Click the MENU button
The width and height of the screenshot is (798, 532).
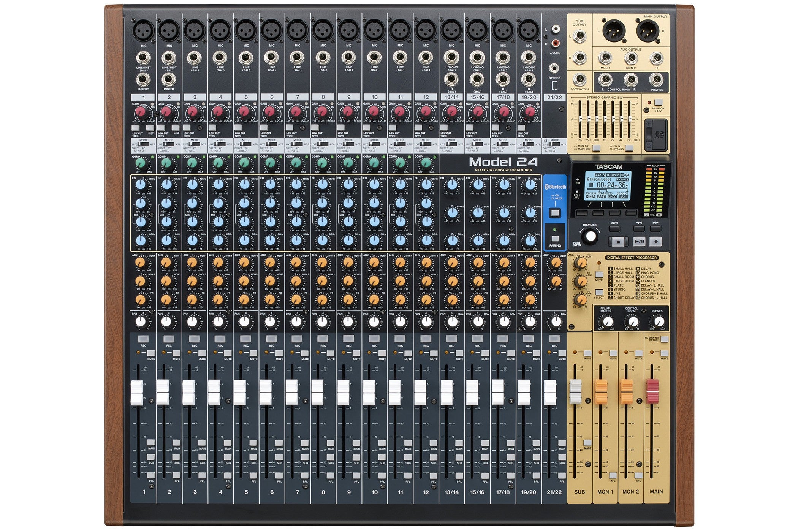pos(614,228)
